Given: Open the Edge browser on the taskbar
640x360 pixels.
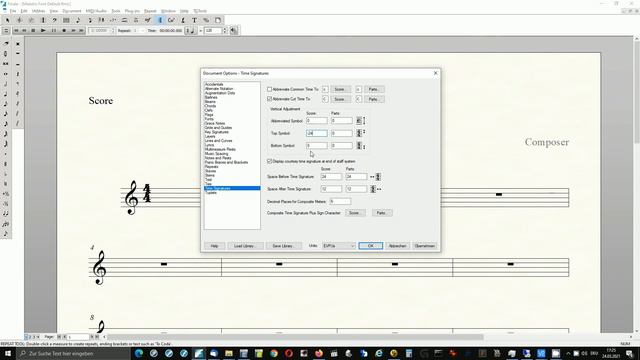Looking at the screenshot, I should (139, 353).
